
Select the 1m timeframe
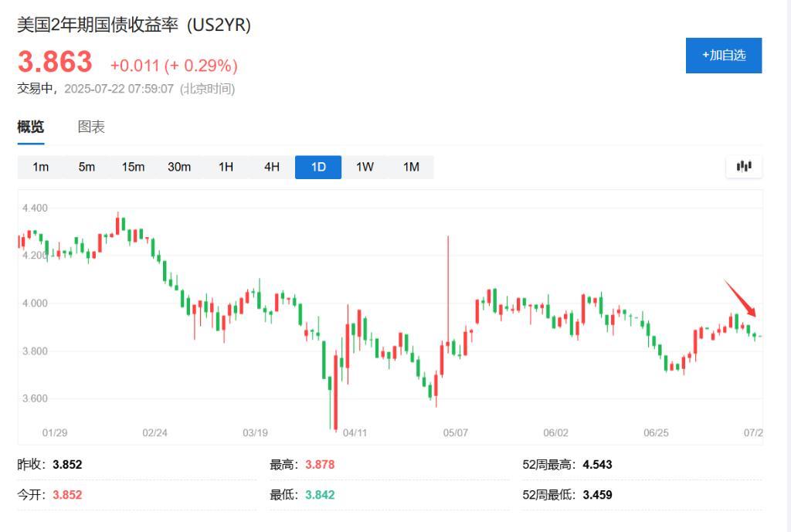coord(40,166)
